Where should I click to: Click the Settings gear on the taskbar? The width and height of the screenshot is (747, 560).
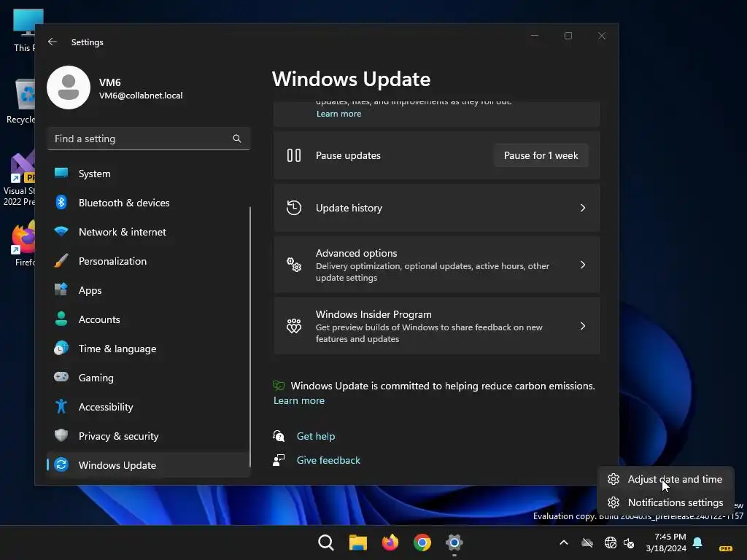point(454,542)
